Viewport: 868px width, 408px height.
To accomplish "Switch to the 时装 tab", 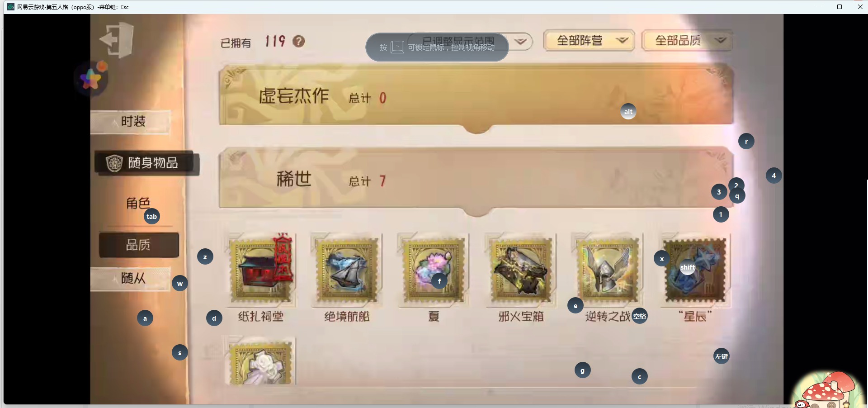I will coord(131,122).
